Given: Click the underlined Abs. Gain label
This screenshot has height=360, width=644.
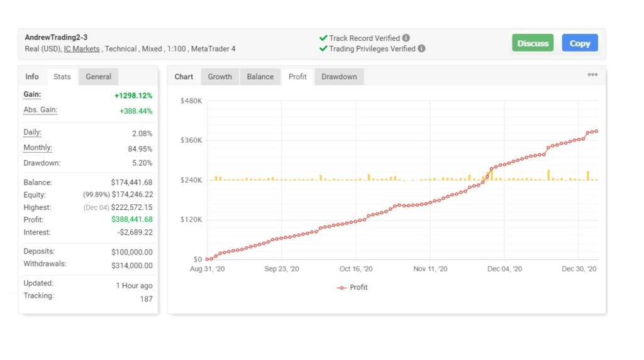Looking at the screenshot, I should tap(40, 110).
